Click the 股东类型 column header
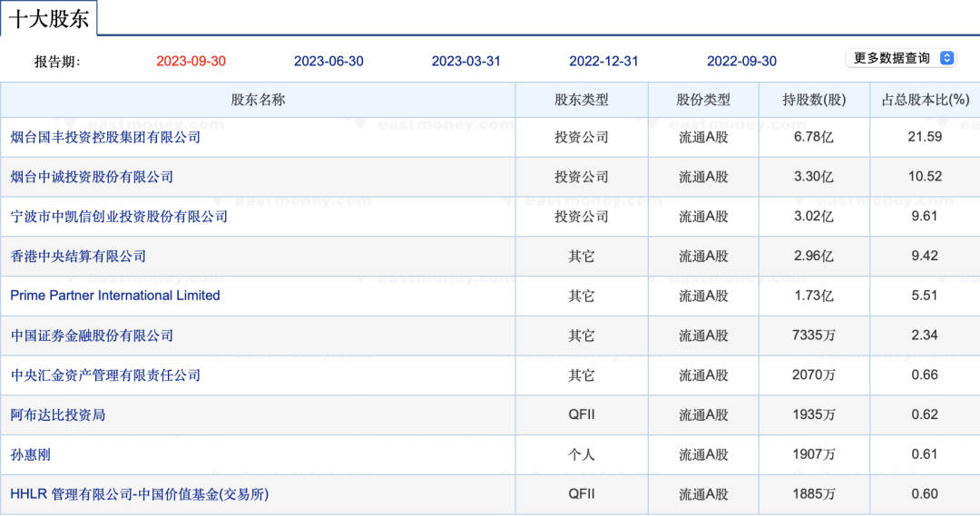Viewport: 980px width, 516px height. tap(582, 100)
